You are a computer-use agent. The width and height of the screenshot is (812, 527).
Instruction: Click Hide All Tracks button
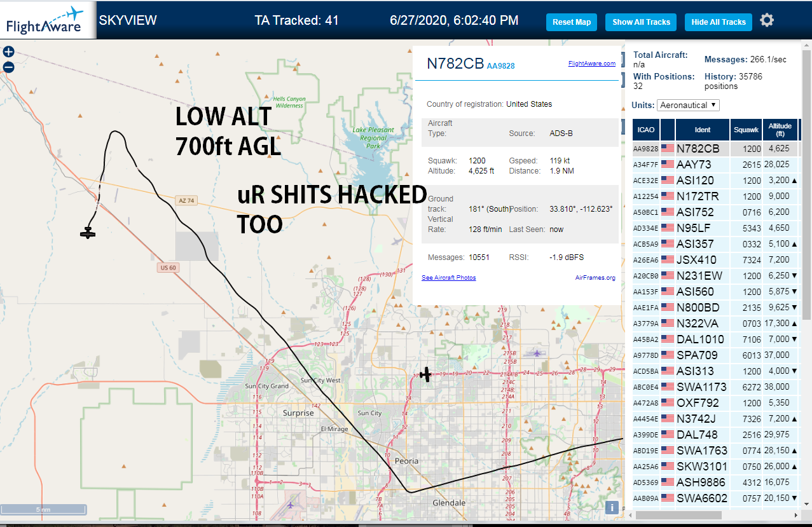[x=719, y=22]
